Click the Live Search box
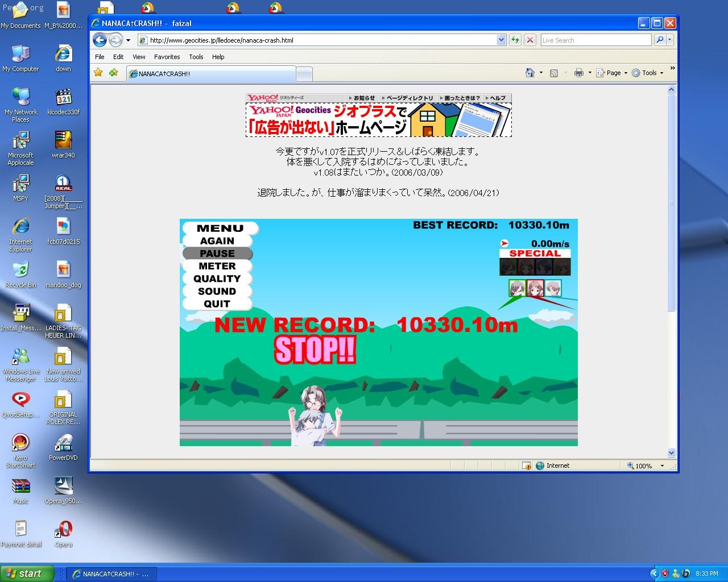Viewport: 728px width, 582px height. [x=595, y=40]
